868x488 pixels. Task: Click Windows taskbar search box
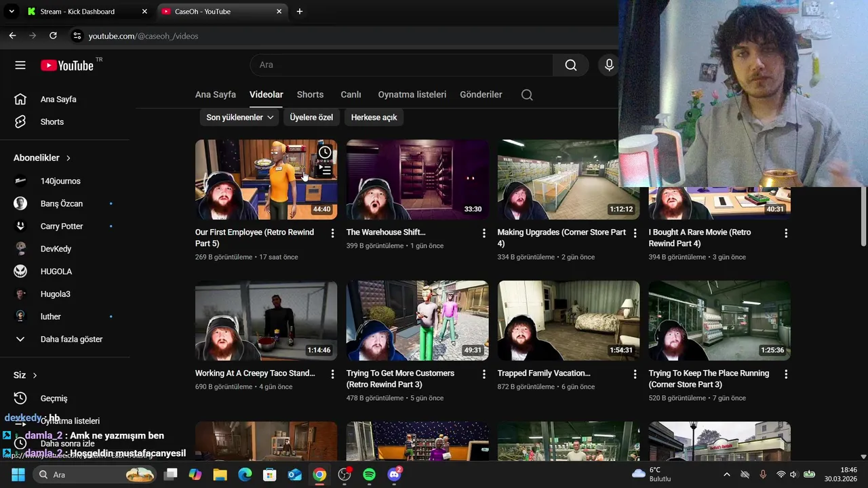click(x=96, y=474)
